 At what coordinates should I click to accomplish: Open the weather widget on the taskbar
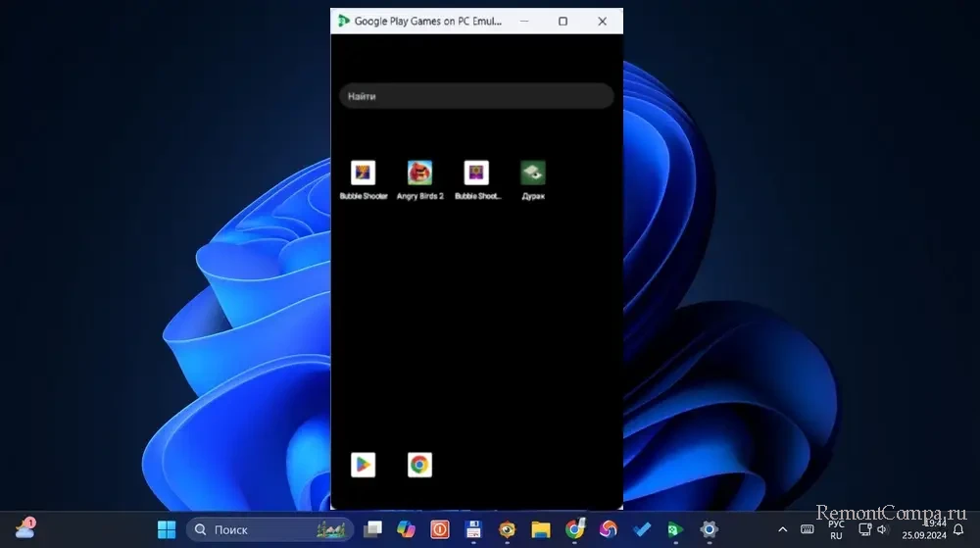point(25,529)
